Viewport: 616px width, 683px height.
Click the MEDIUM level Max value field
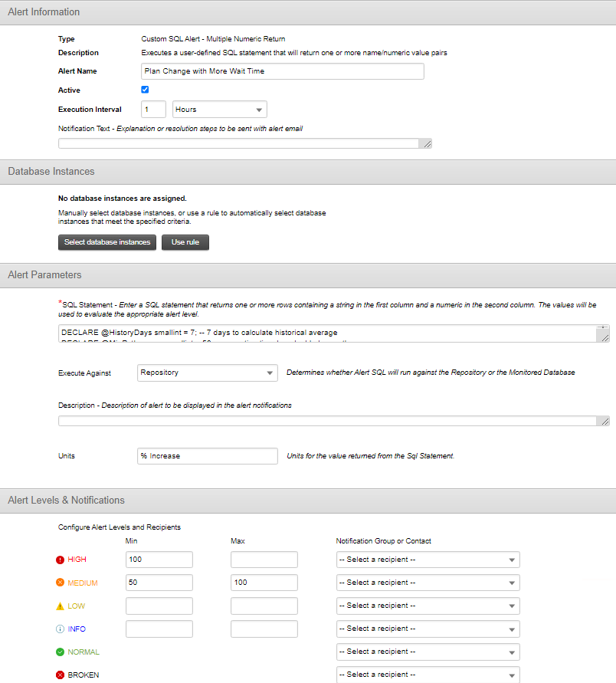264,583
